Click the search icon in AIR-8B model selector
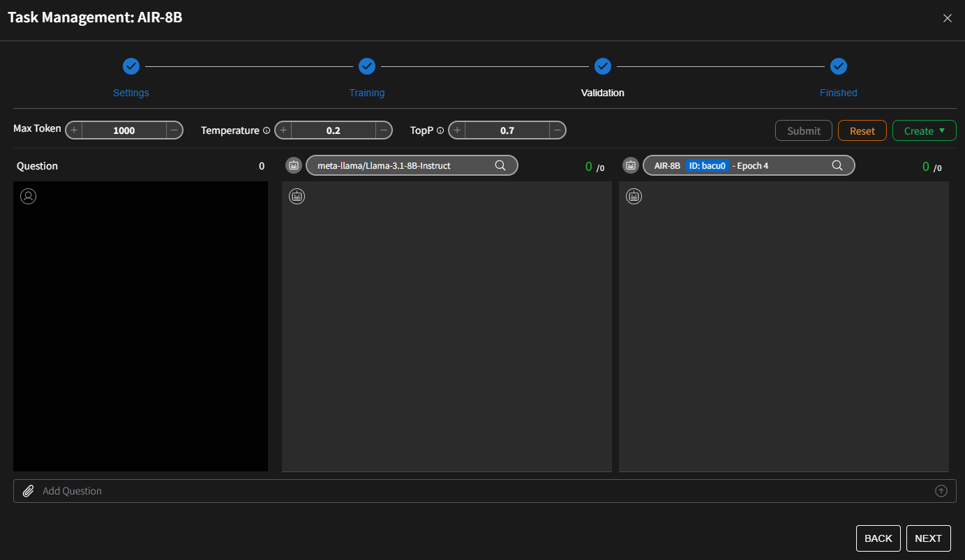The image size is (965, 560). 837,165
